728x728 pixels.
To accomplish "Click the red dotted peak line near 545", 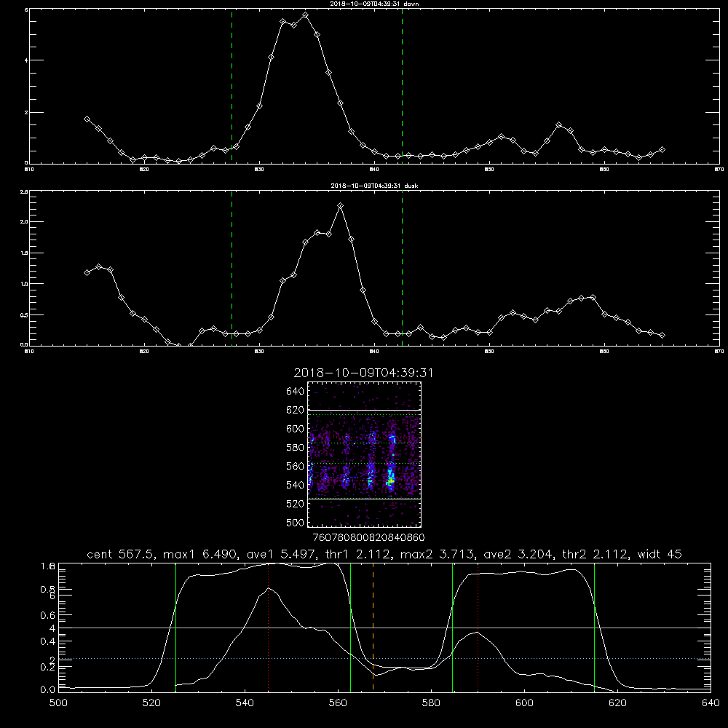I will (x=269, y=627).
